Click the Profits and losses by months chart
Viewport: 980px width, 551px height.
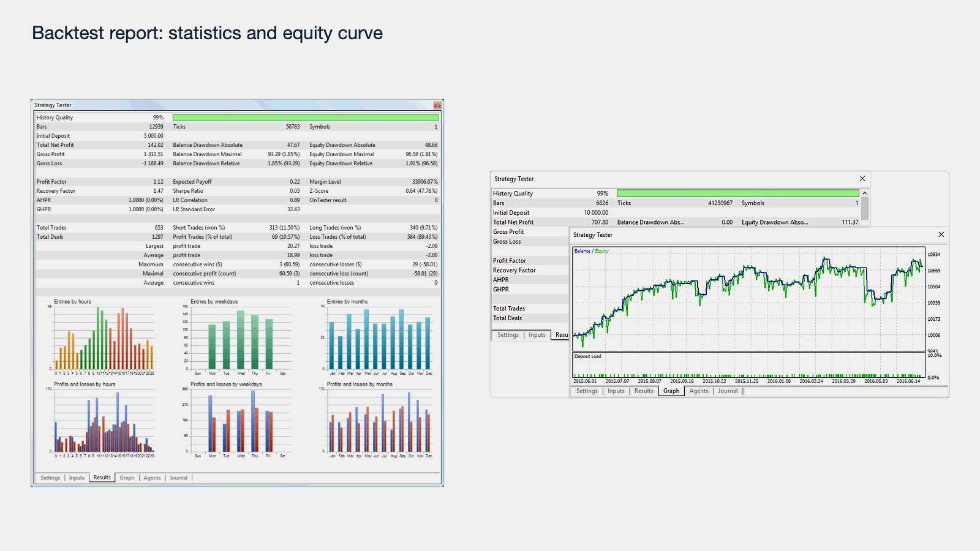click(x=379, y=421)
